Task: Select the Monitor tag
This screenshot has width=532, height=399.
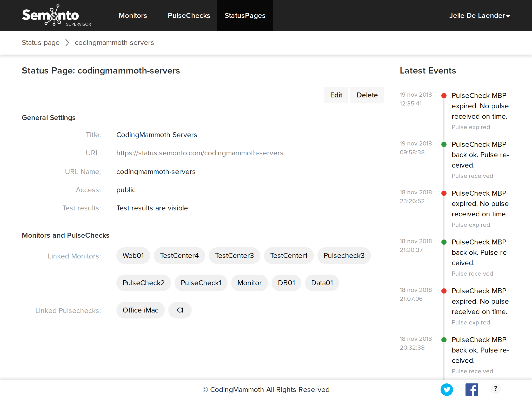Action: click(250, 283)
